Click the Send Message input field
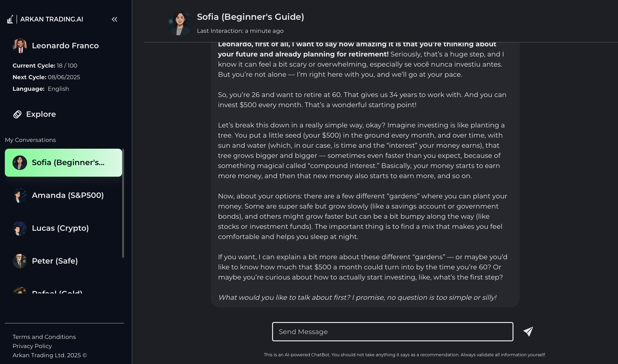 coord(392,332)
